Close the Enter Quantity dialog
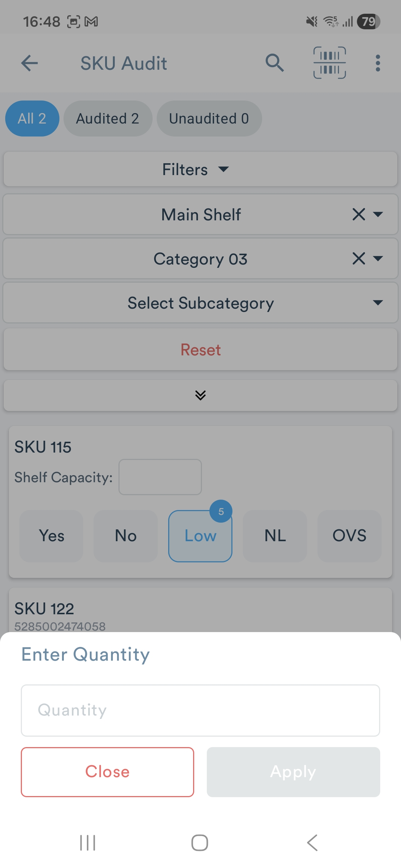Screen dimensions: 401x868 click(x=108, y=772)
